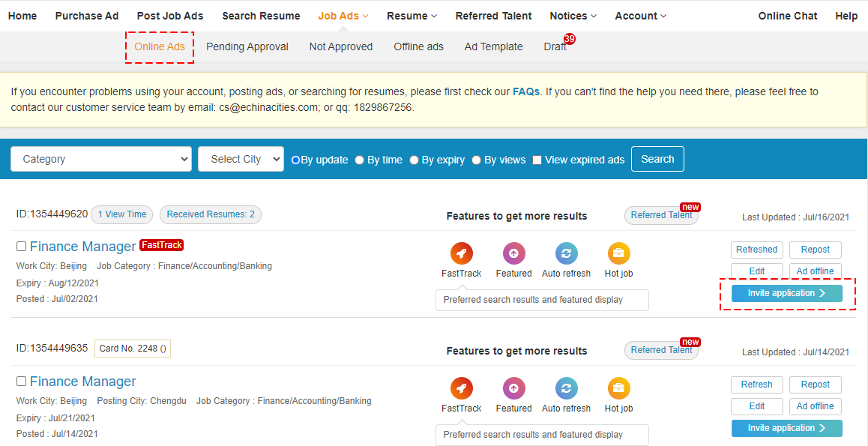Click Featured icon on second Finance Manager ad

coord(513,389)
